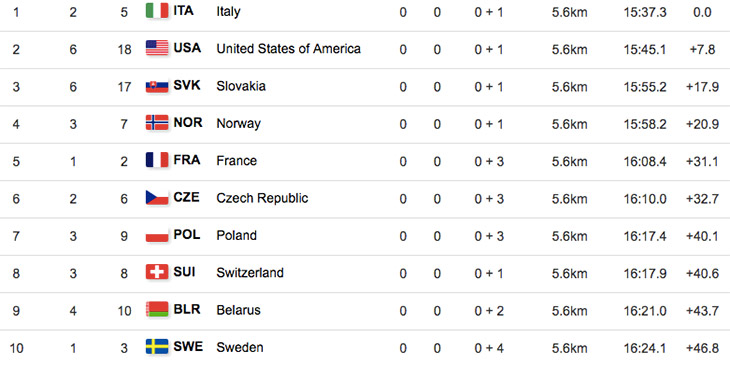Click the Sweden flag icon
The width and height of the screenshot is (730, 365).
point(157,346)
